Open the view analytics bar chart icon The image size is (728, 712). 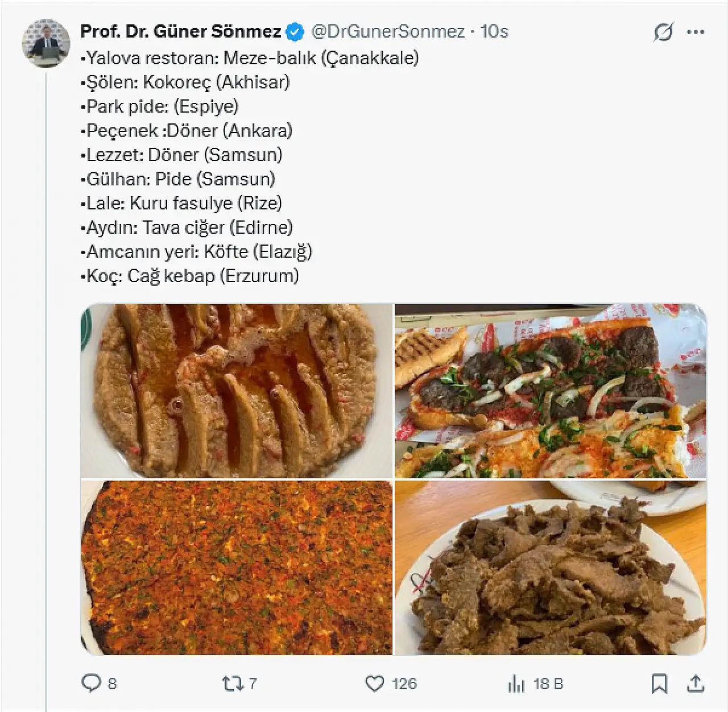coord(516,683)
